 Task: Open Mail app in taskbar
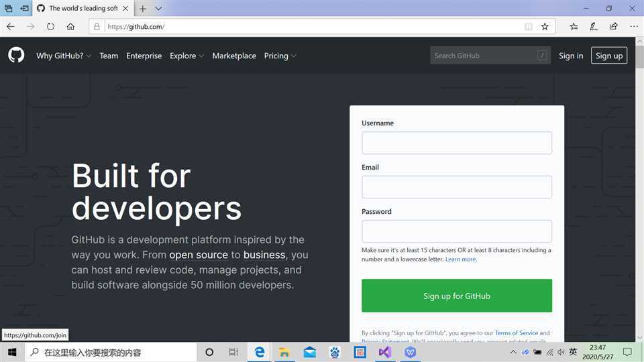coord(310,352)
